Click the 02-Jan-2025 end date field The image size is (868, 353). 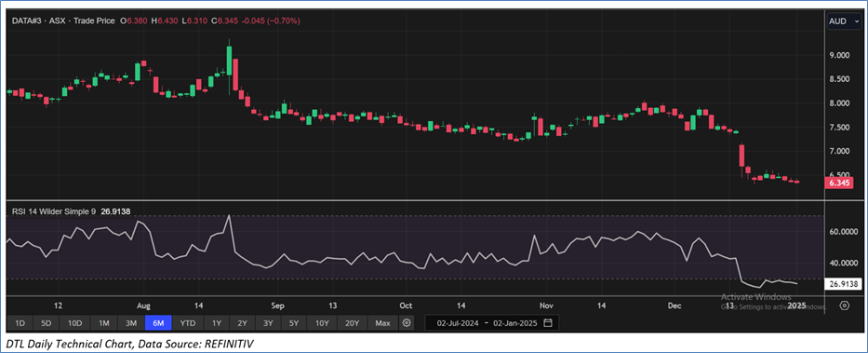tap(514, 322)
